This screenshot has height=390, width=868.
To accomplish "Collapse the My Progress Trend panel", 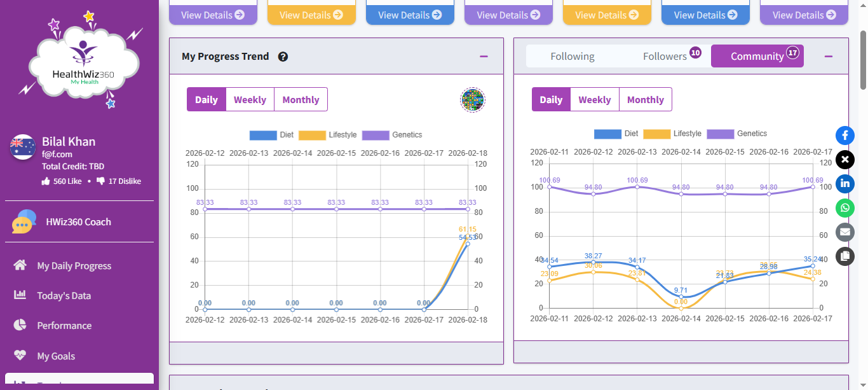I will coord(484,57).
